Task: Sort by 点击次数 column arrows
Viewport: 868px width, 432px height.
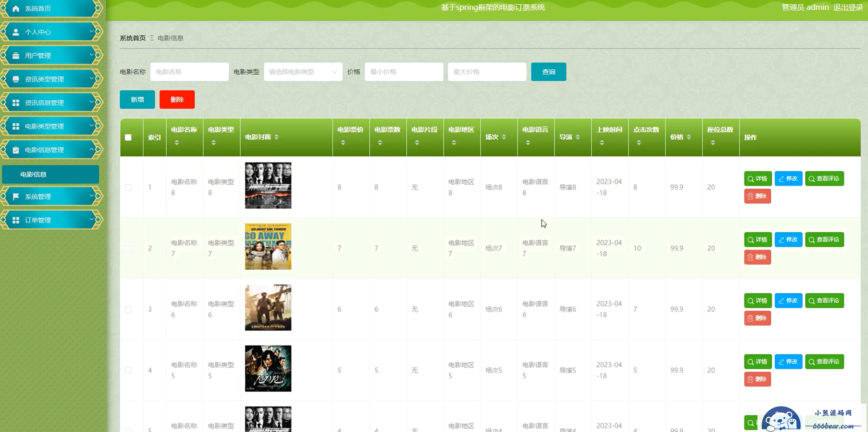Action: tap(639, 143)
